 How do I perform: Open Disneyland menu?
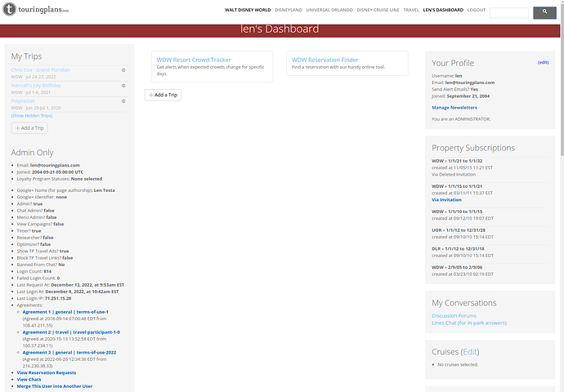coord(289,10)
